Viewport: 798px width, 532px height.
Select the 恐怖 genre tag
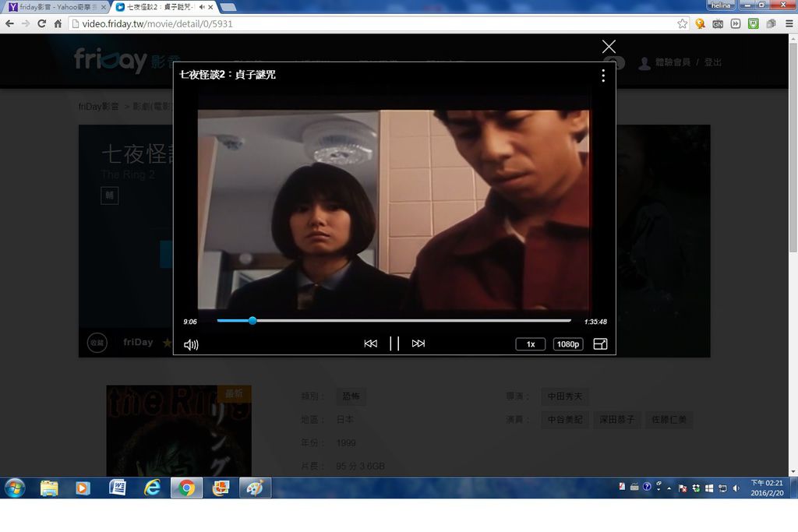(351, 396)
